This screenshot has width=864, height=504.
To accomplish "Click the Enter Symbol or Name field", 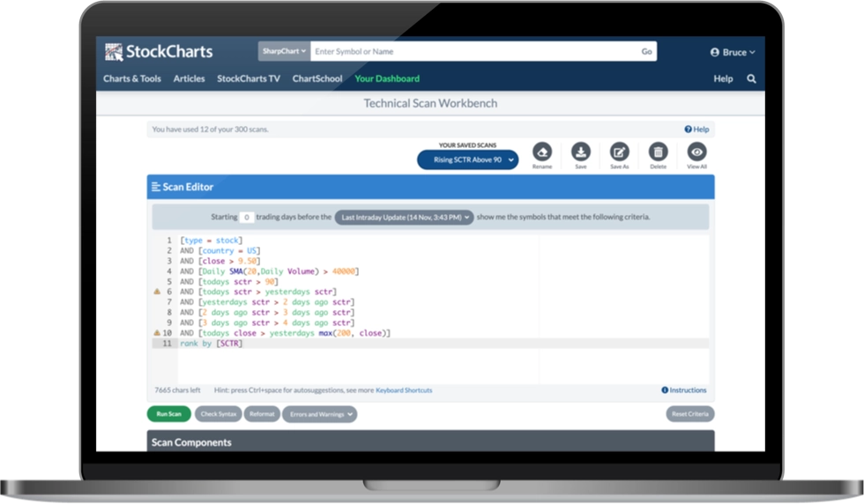I will pos(473,51).
